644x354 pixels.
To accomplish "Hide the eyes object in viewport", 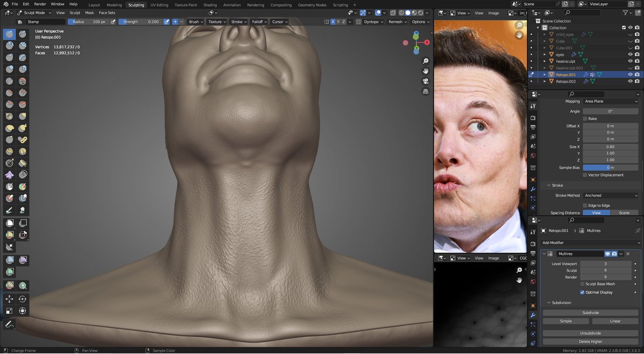I will (x=631, y=54).
